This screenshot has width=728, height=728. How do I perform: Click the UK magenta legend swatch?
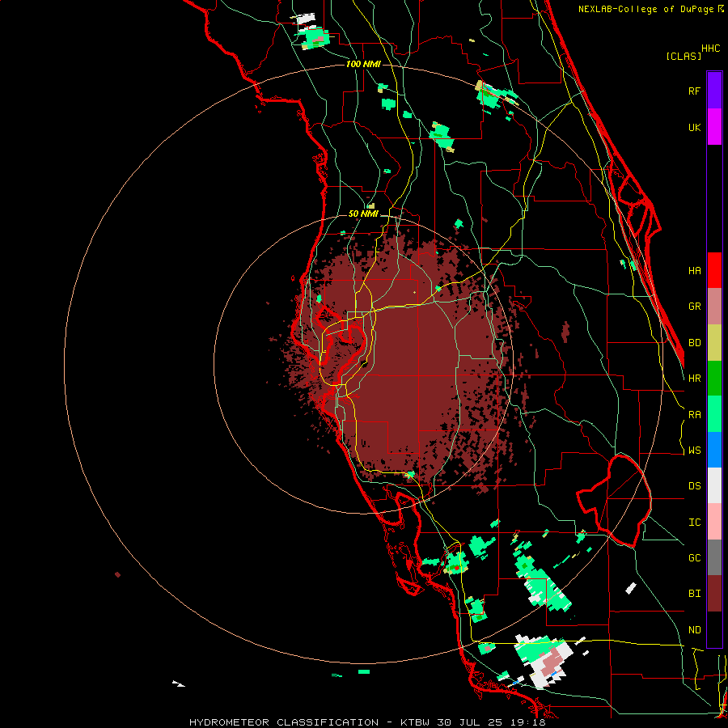tap(714, 127)
